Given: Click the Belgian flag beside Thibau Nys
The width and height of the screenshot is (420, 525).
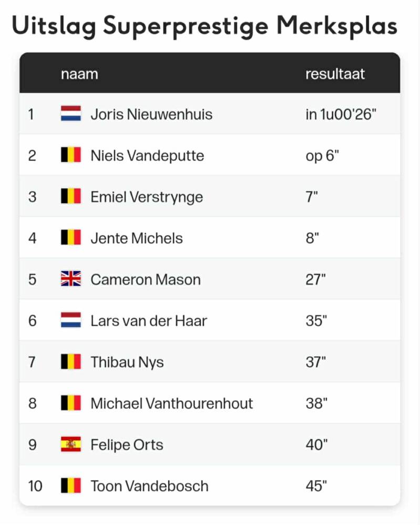Looking at the screenshot, I should pyautogui.click(x=71, y=362).
